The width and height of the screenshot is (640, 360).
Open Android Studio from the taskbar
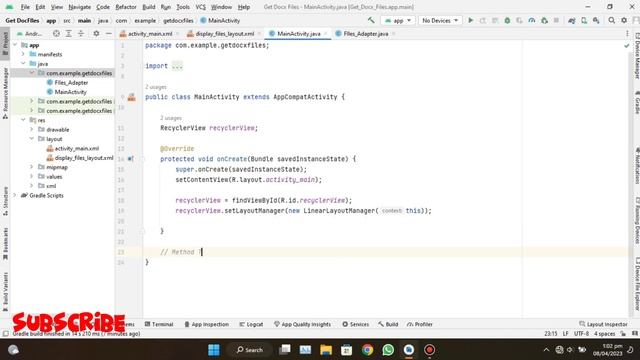[x=409, y=350]
